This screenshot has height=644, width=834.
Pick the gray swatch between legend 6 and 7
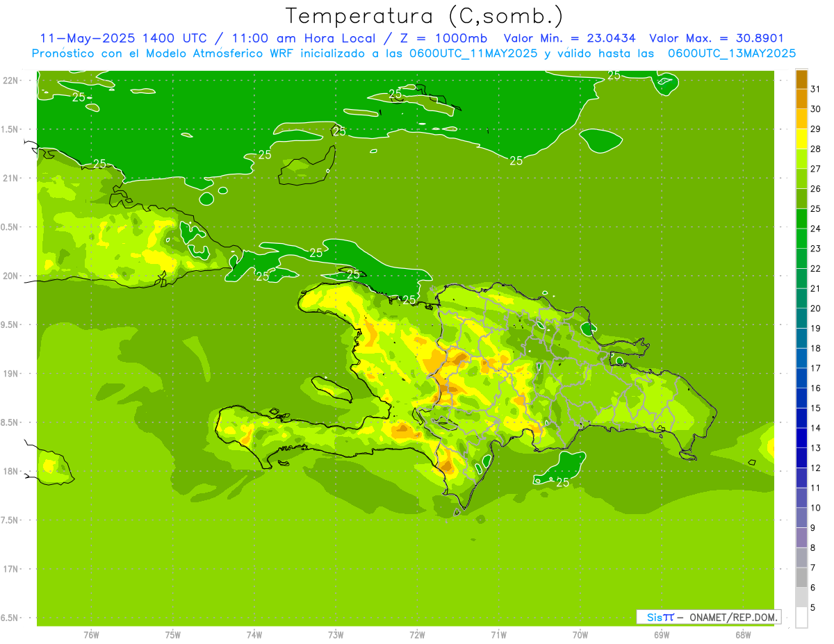(x=801, y=577)
